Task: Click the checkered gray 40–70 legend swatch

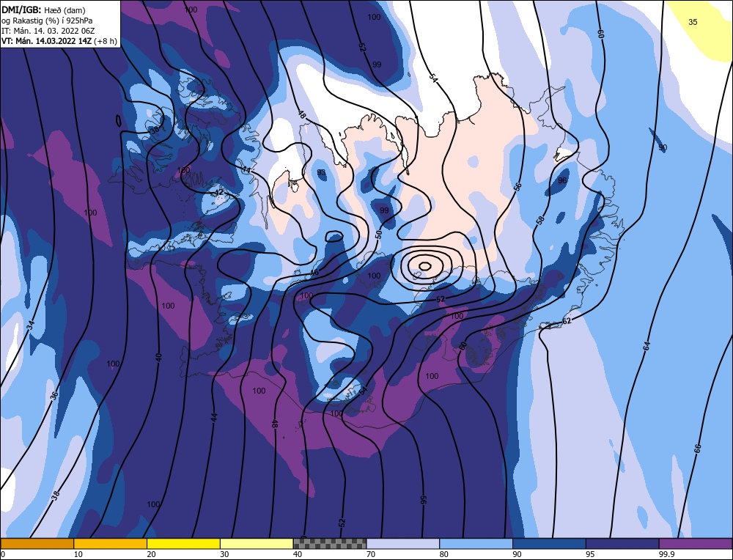Action: coord(330,543)
